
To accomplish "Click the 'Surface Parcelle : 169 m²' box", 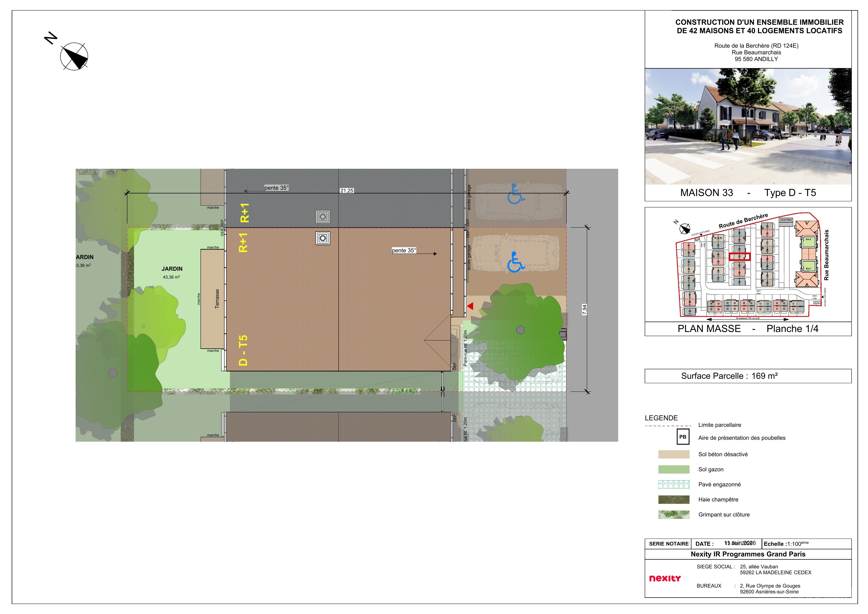I will 748,376.
